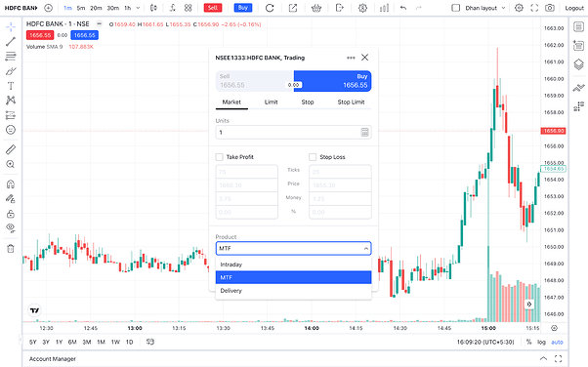Open the units calculator icon
The height and width of the screenshot is (367, 588).
coord(364,132)
